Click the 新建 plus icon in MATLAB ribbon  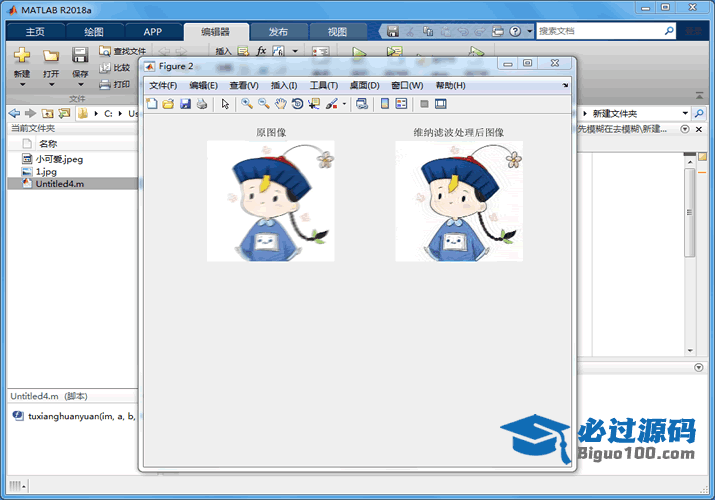(x=21, y=56)
